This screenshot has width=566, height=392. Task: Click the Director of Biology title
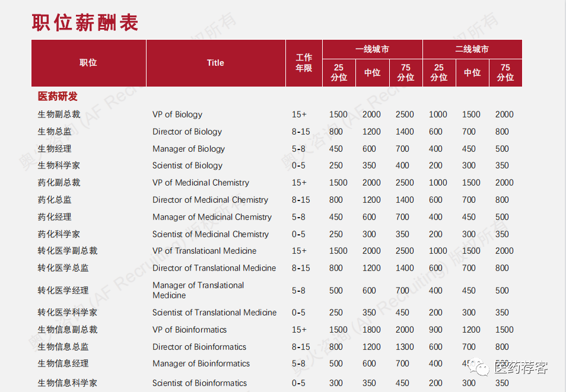(187, 132)
